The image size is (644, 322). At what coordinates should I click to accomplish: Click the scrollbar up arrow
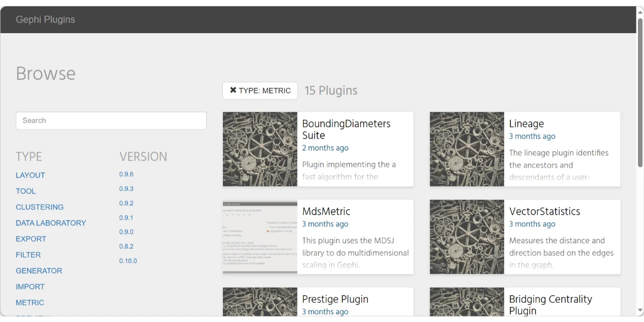click(640, 12)
